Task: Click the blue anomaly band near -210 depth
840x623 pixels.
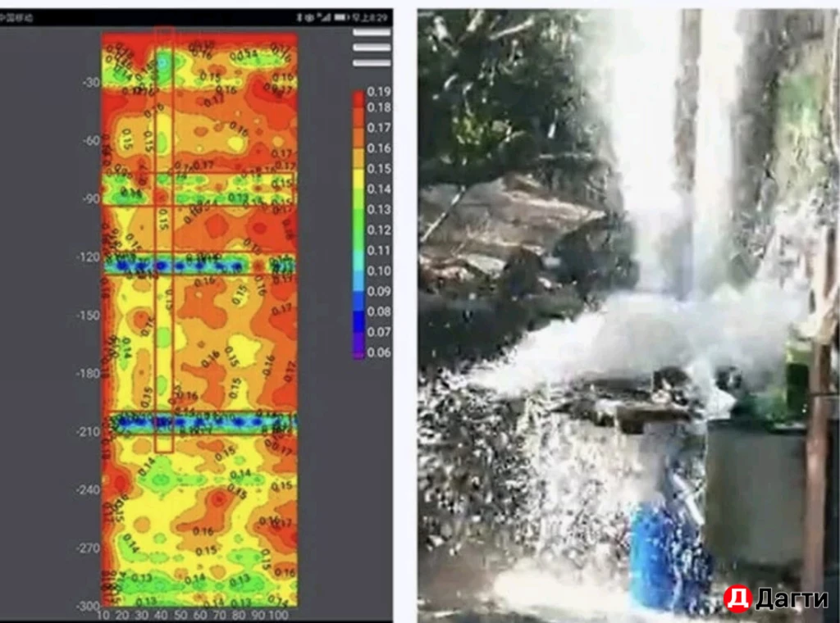Action: coord(199,422)
